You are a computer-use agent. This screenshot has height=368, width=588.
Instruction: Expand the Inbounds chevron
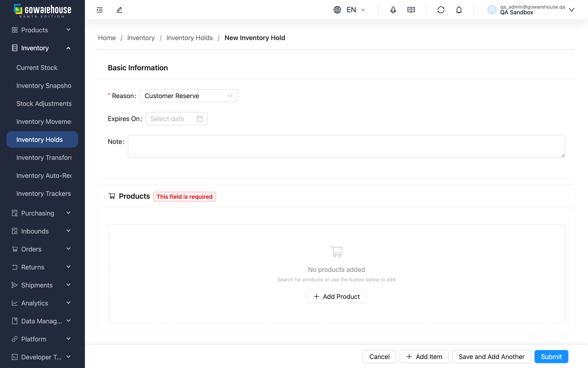coord(69,231)
